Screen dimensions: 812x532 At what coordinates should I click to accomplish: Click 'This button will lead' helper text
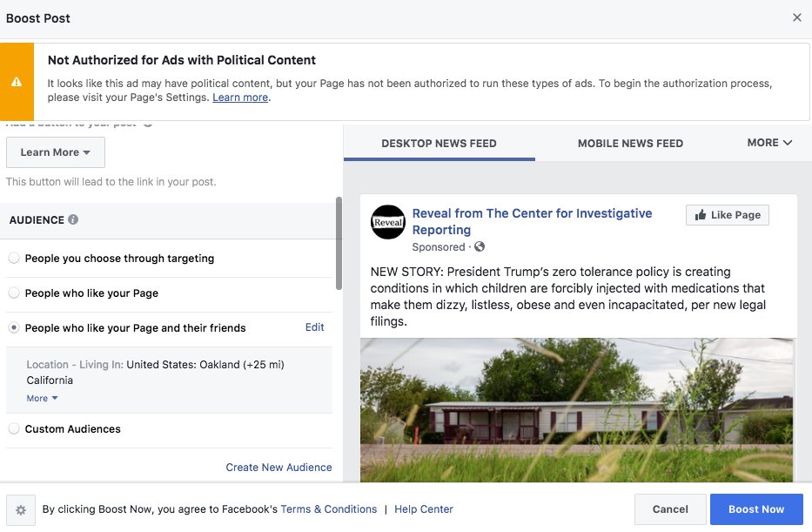pos(111,182)
